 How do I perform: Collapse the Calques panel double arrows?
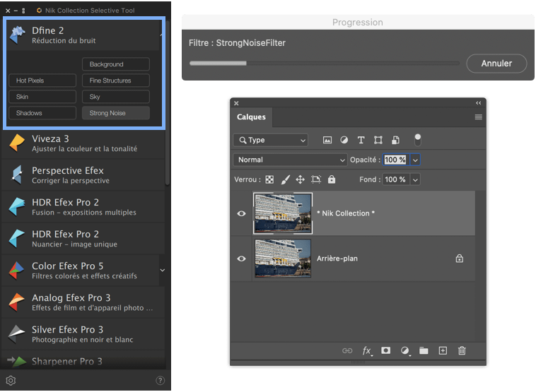coord(478,103)
